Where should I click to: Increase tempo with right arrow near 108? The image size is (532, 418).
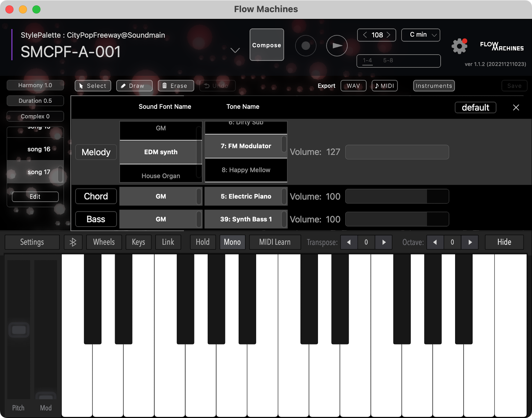(x=389, y=35)
